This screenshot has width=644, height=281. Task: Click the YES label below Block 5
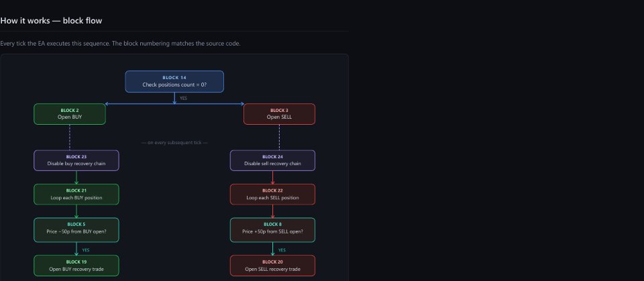[85, 249]
